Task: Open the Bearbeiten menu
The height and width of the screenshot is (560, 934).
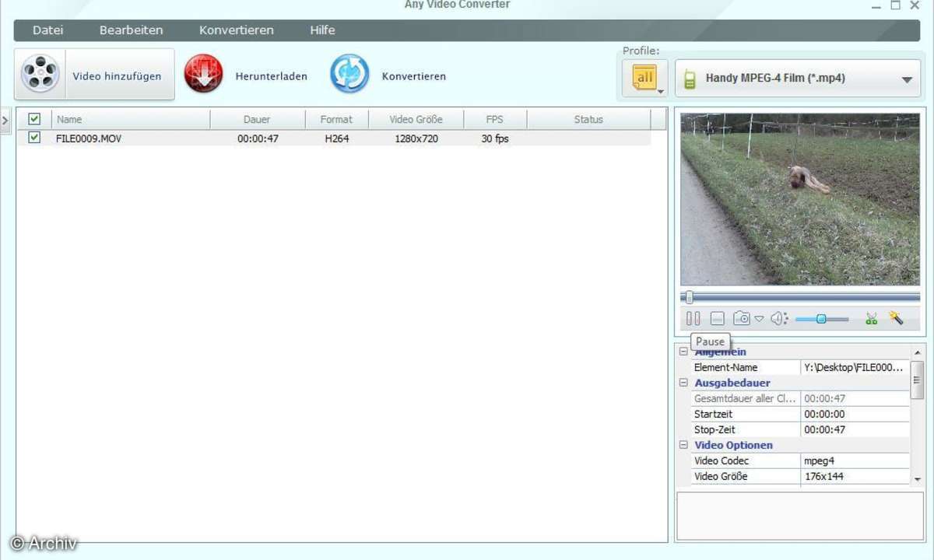Action: pyautogui.click(x=131, y=30)
